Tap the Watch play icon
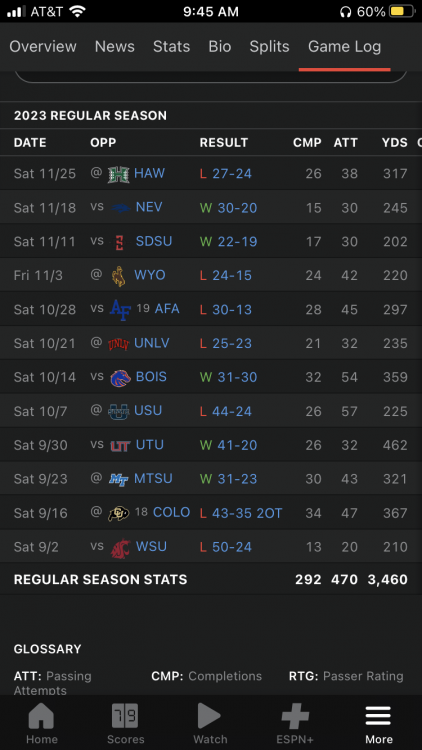This screenshot has width=422, height=750. click(x=210, y=716)
